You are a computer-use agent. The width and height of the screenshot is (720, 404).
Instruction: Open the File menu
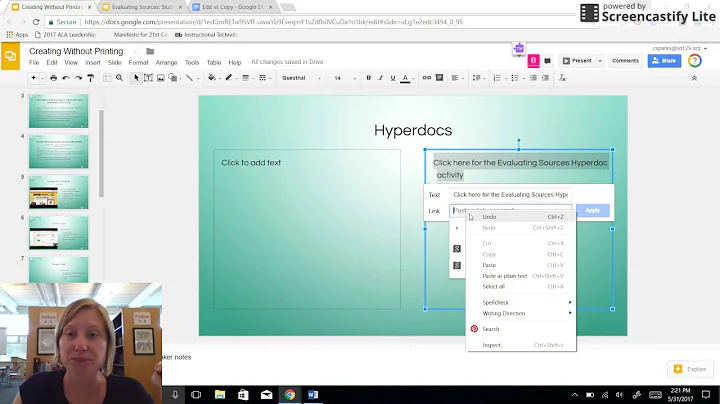coord(34,62)
